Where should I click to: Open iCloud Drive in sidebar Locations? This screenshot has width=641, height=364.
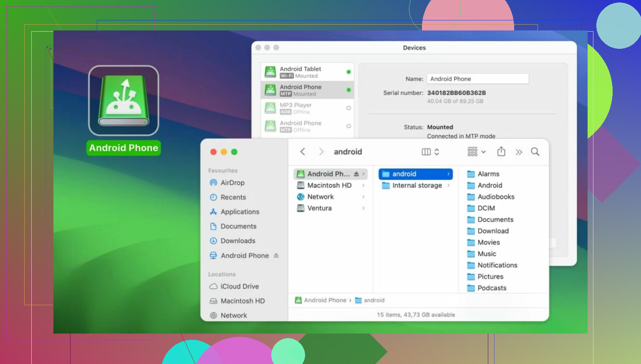point(234,286)
